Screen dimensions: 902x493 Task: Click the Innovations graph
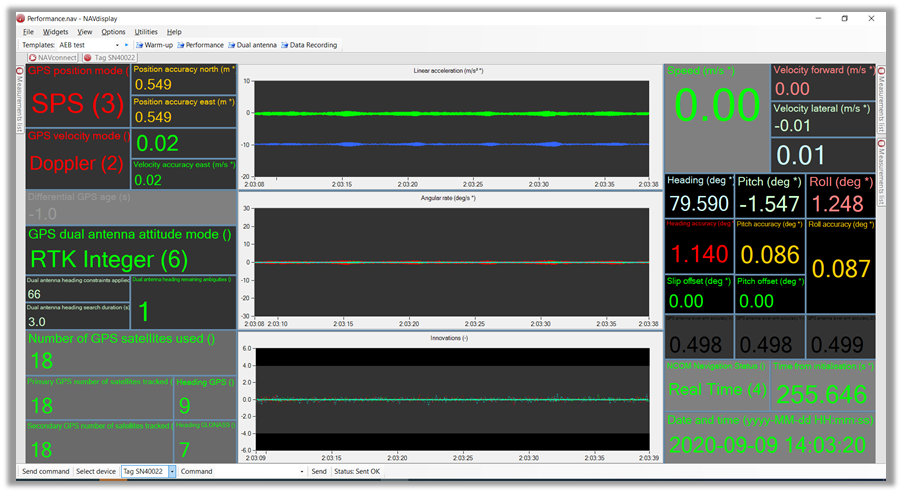click(x=450, y=398)
